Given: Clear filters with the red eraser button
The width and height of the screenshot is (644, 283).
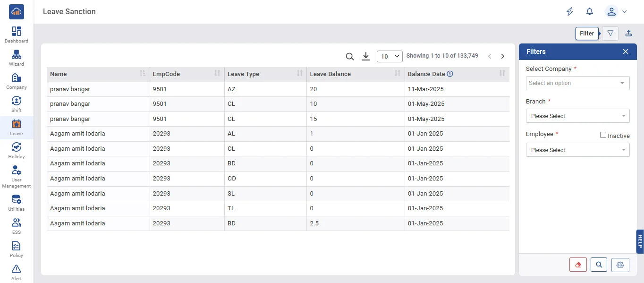Looking at the screenshot, I should tap(578, 265).
